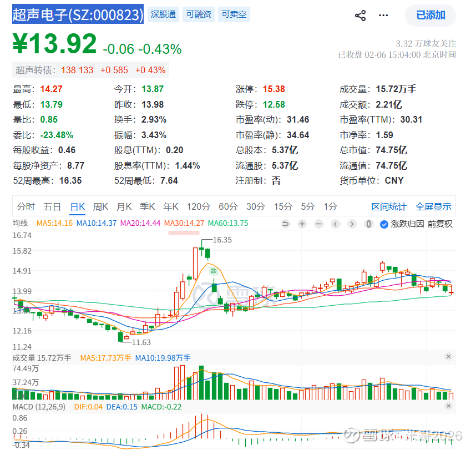Switch to the 5分 chart tab
The image size is (476, 450).
click(307, 207)
